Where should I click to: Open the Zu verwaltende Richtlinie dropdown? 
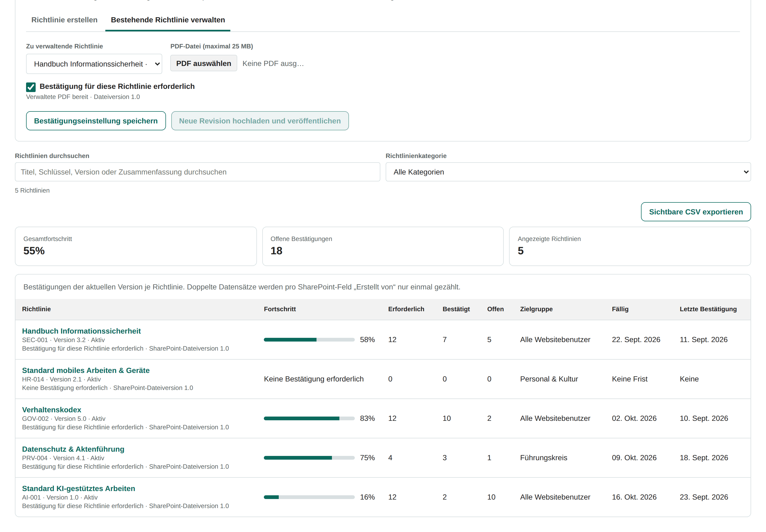click(x=94, y=64)
